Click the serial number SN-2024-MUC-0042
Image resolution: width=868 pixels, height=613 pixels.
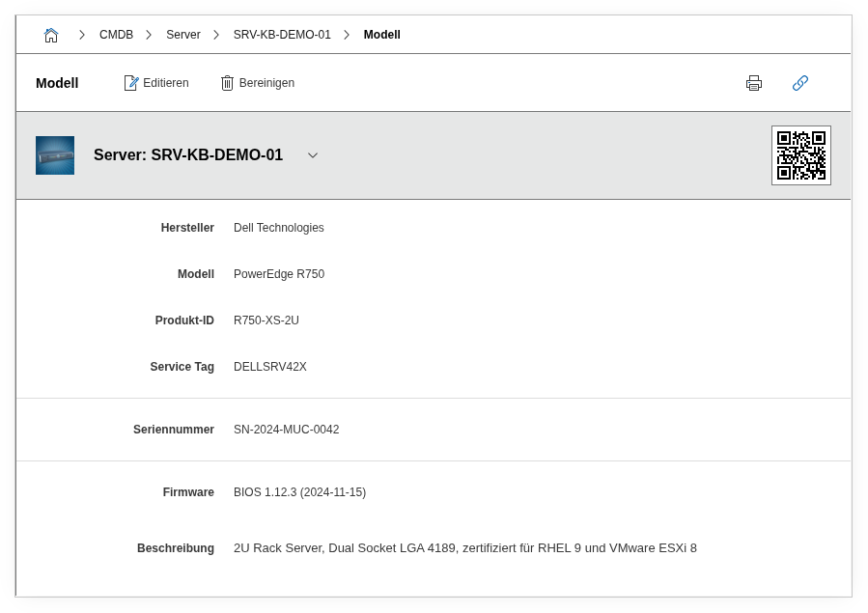(286, 430)
